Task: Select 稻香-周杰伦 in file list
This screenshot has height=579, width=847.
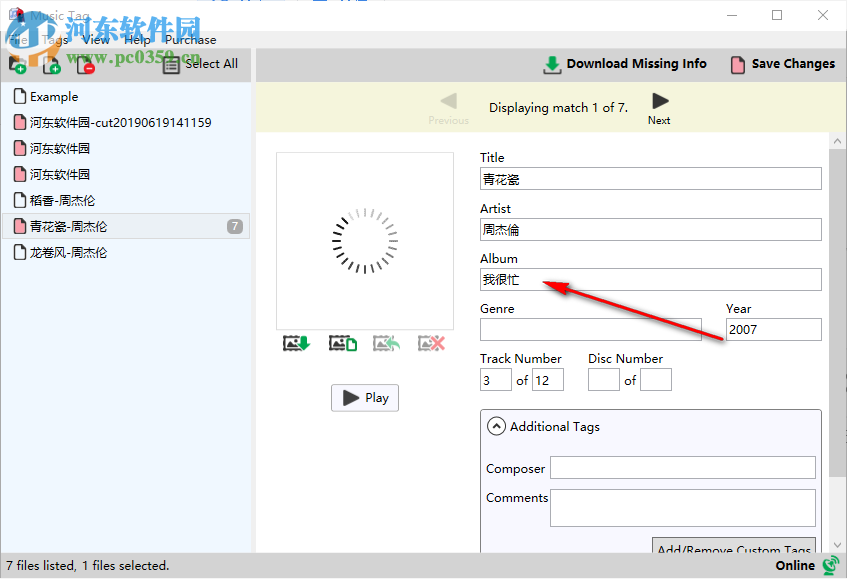Action: (x=126, y=200)
